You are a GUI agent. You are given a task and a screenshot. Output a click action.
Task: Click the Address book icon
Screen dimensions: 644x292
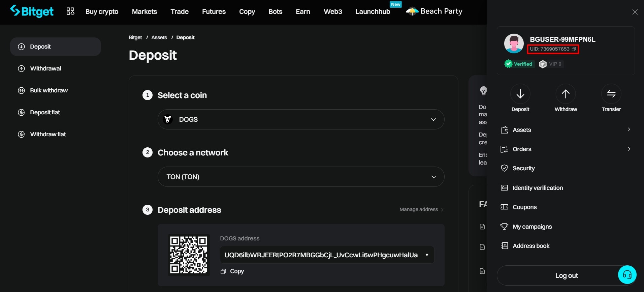(x=504, y=246)
